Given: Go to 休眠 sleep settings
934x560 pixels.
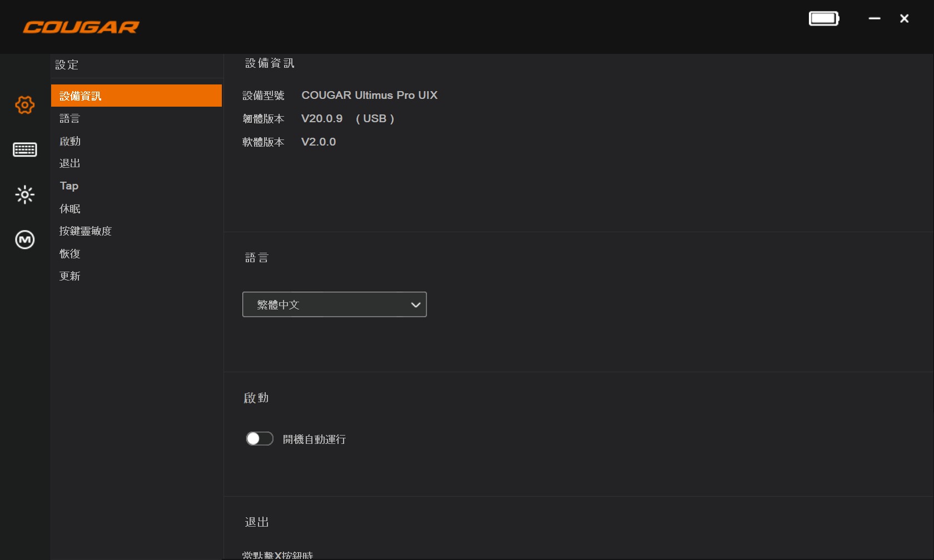Looking at the screenshot, I should coord(70,209).
